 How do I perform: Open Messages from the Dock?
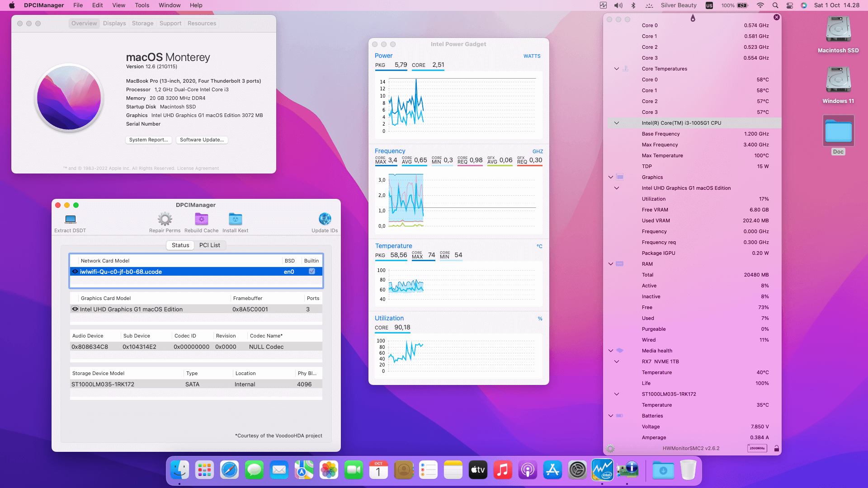254,470
